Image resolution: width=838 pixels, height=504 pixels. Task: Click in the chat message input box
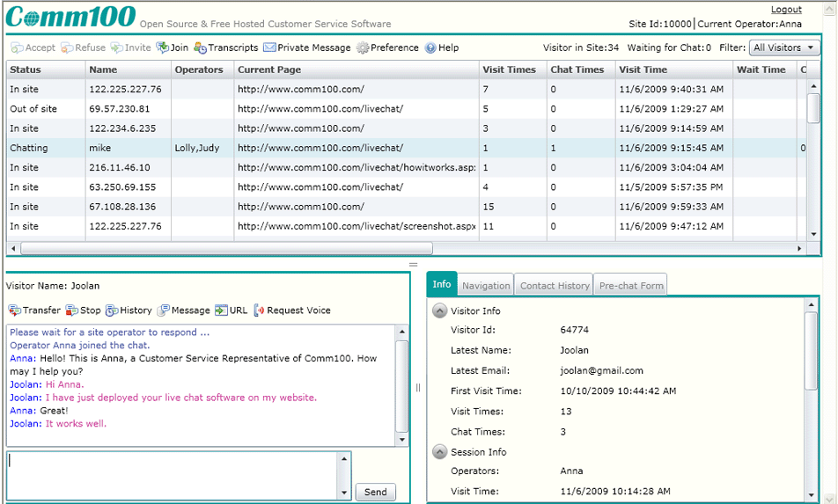[x=172, y=475]
